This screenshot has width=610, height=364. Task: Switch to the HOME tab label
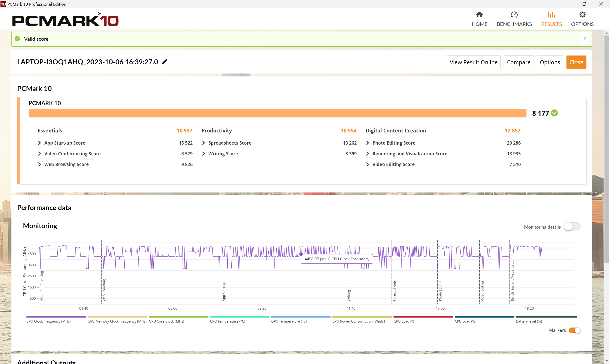[479, 24]
